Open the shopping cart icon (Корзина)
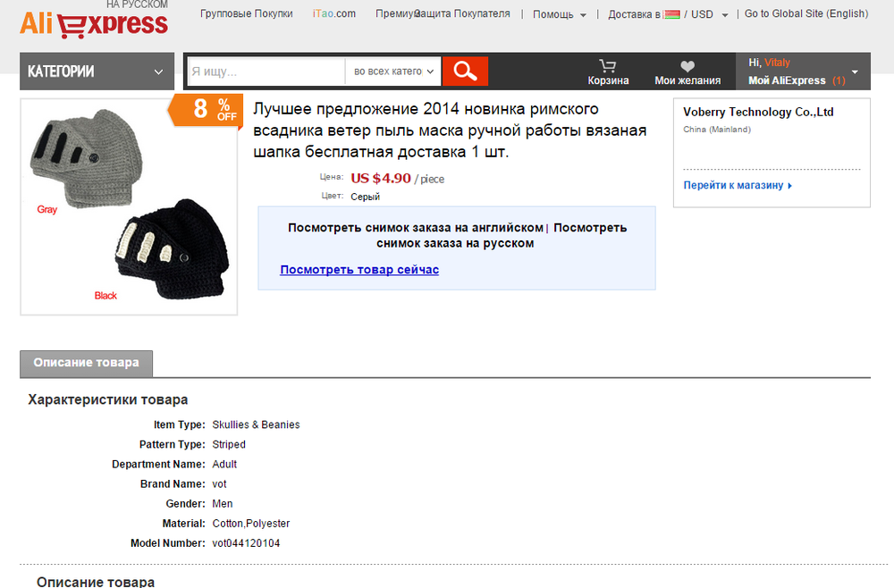This screenshot has width=894, height=588. coord(608,65)
